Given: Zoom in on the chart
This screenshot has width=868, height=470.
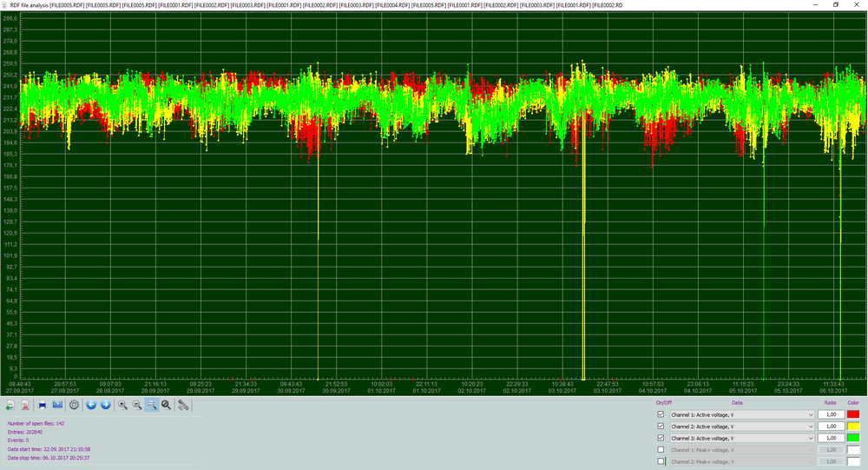Looking at the screenshot, I should pyautogui.click(x=122, y=405).
